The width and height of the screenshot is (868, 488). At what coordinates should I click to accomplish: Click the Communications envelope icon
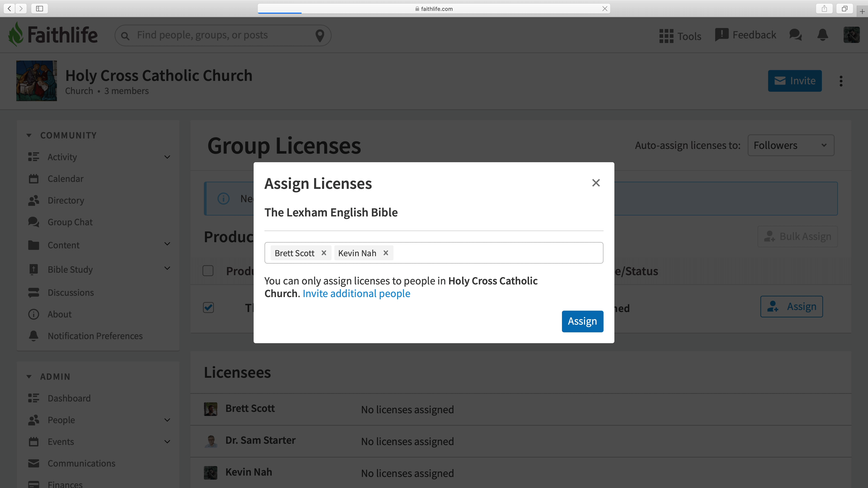(x=33, y=463)
